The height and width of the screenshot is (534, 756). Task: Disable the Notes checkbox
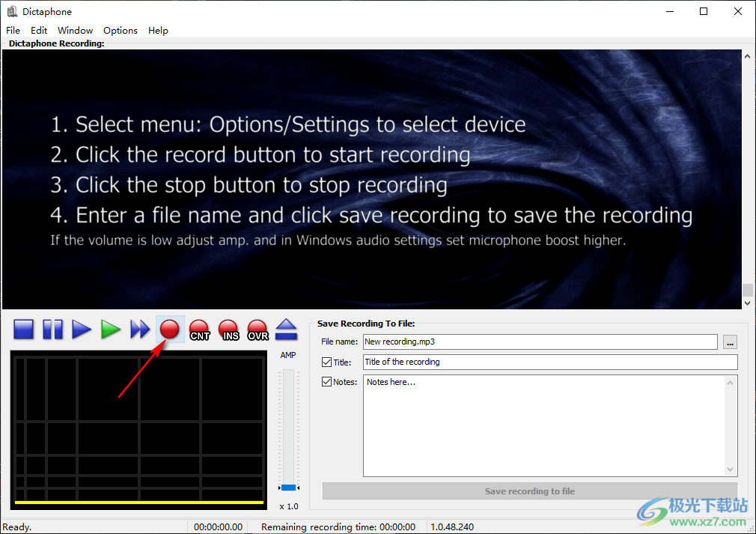326,382
